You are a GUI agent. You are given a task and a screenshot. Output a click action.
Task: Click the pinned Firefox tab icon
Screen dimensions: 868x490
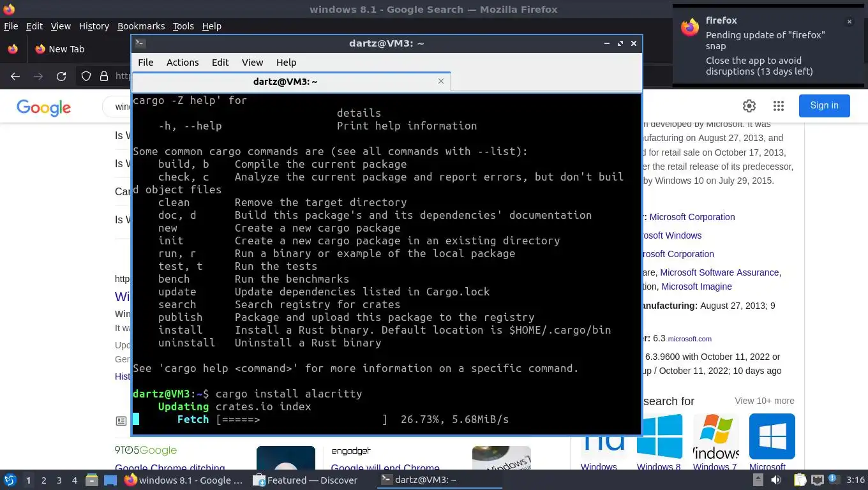[12, 49]
